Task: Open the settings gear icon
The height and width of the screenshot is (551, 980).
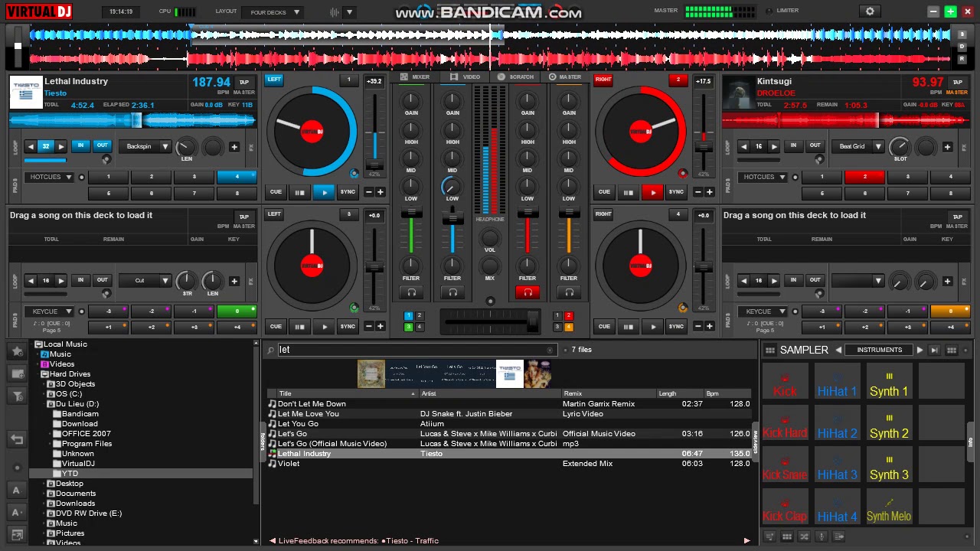Action: 870,11
